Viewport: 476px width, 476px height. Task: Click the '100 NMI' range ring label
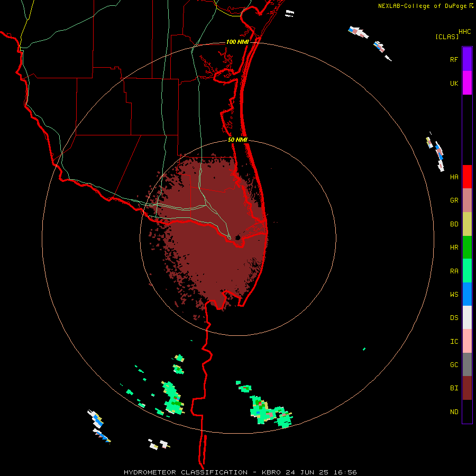237,42
